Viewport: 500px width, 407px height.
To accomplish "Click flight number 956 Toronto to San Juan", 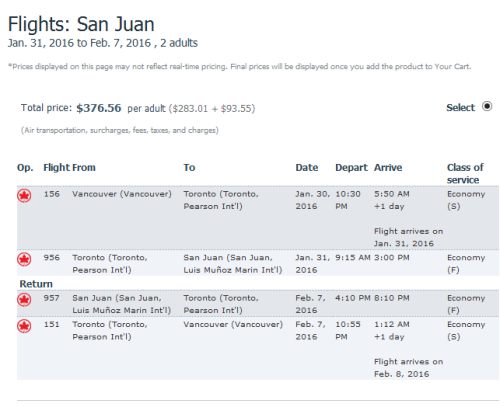I will (x=52, y=258).
